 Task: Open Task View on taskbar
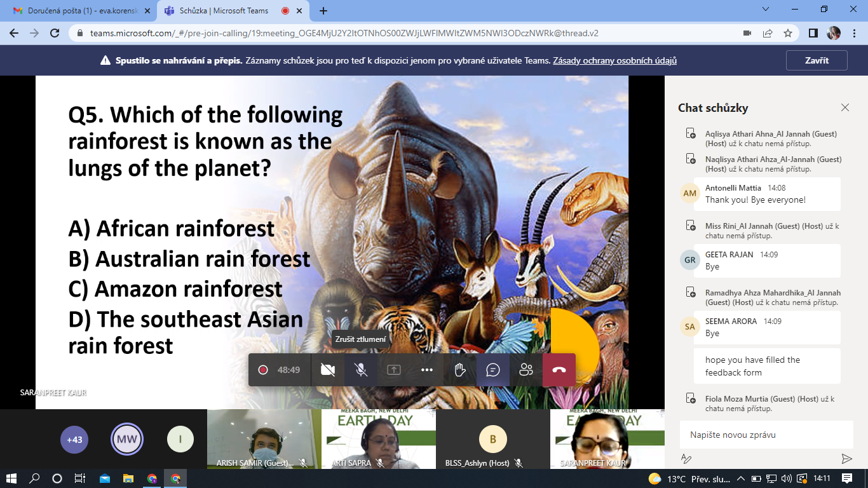(x=80, y=478)
